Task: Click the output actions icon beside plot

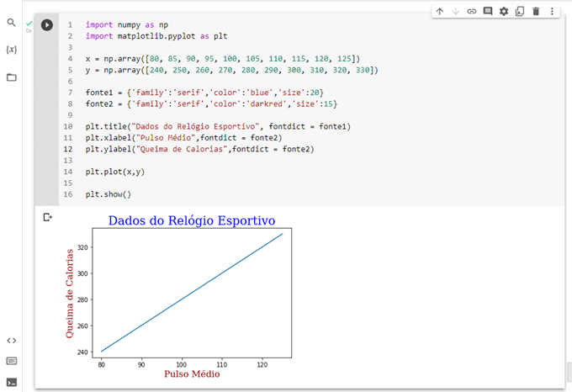Action: pos(47,218)
